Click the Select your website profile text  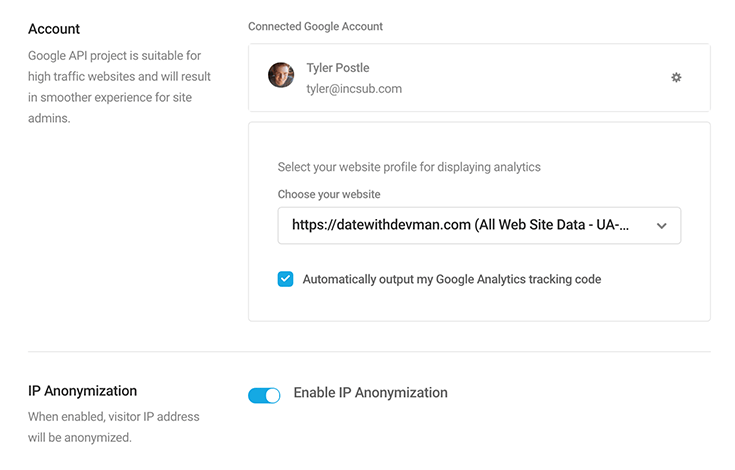[x=409, y=167]
